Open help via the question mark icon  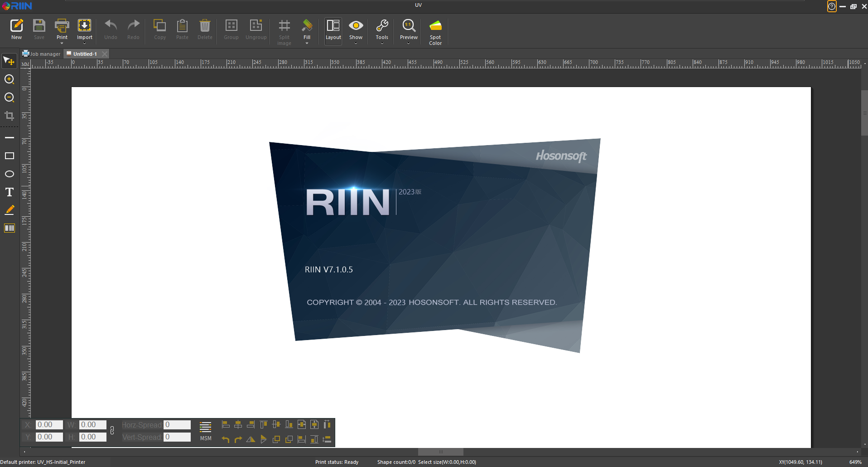832,6
